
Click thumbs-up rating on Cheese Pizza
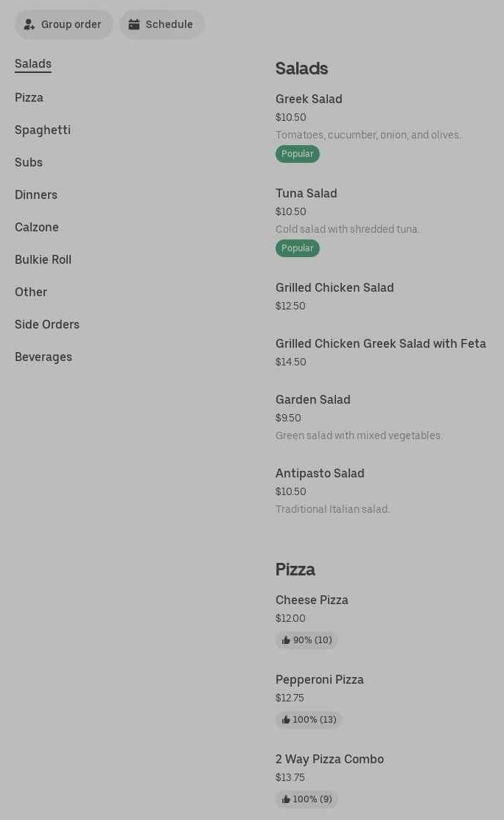point(307,640)
